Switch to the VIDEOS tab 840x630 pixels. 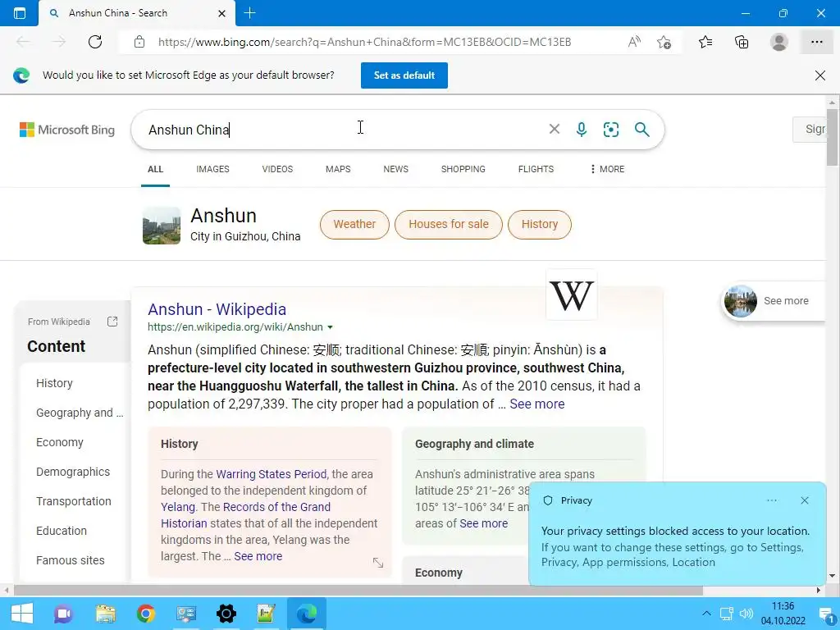(277, 169)
